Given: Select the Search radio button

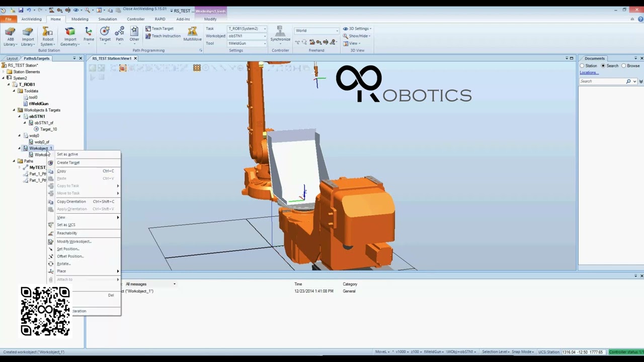Looking at the screenshot, I should click(603, 66).
